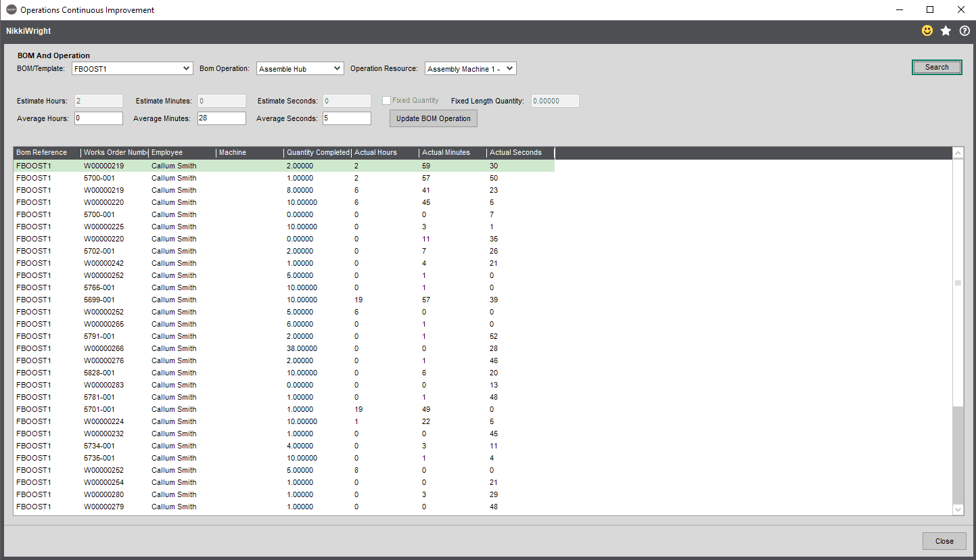Click the Estimate Hours field

click(x=99, y=101)
